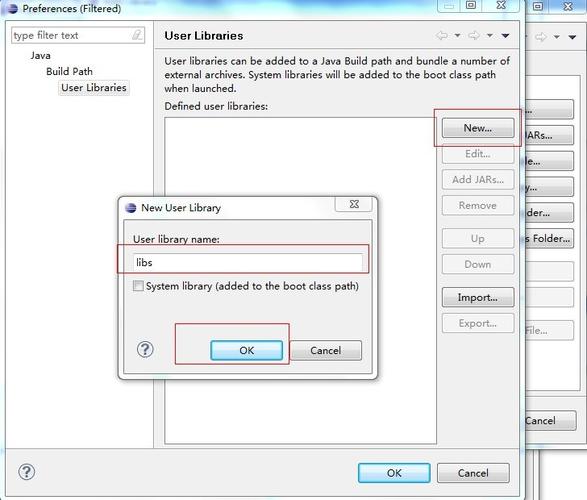Open the view menu dropdown in User Libraries header

point(505,36)
